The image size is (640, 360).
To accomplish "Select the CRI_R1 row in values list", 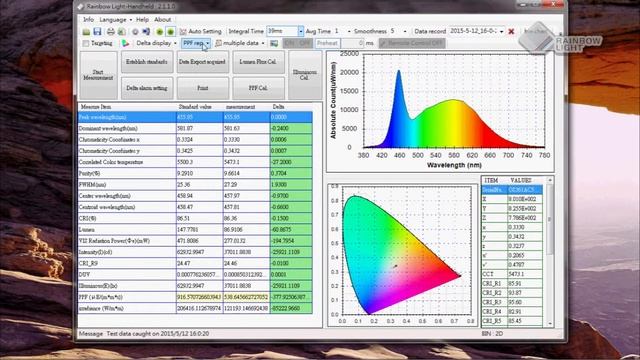I will point(512,284).
